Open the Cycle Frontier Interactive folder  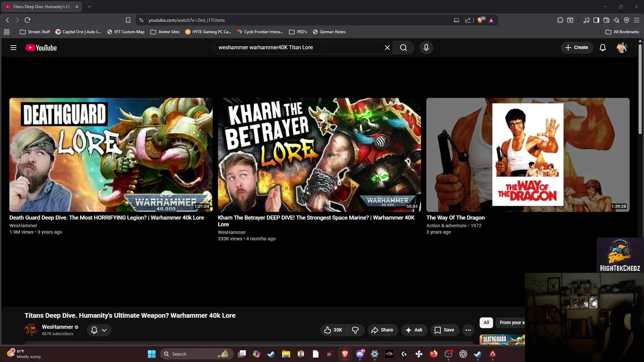260,32
